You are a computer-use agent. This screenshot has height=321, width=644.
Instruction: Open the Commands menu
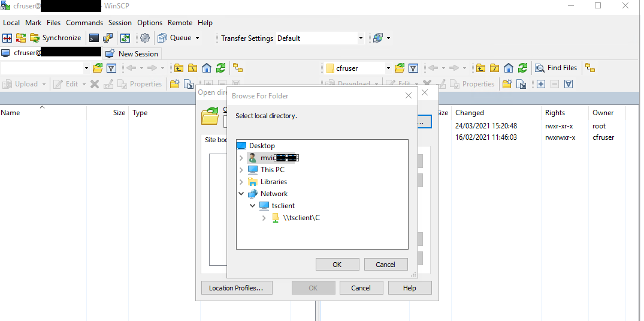[x=84, y=23]
